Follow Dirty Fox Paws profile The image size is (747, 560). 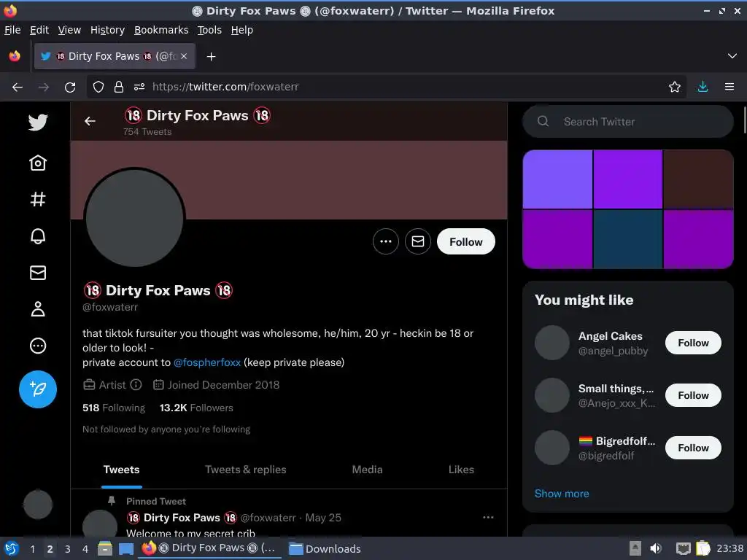point(466,241)
